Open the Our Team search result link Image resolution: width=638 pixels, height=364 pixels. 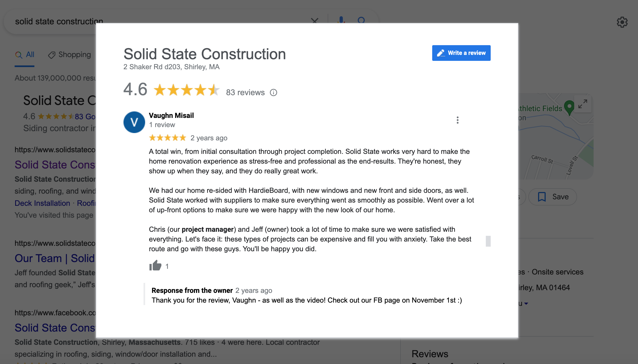point(55,258)
